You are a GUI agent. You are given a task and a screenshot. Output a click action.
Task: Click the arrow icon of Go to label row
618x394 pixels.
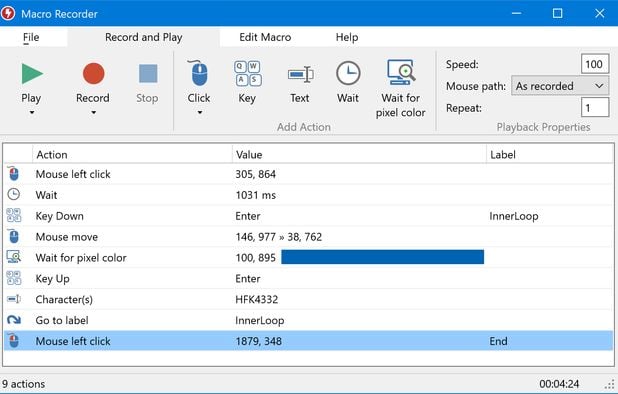14,320
